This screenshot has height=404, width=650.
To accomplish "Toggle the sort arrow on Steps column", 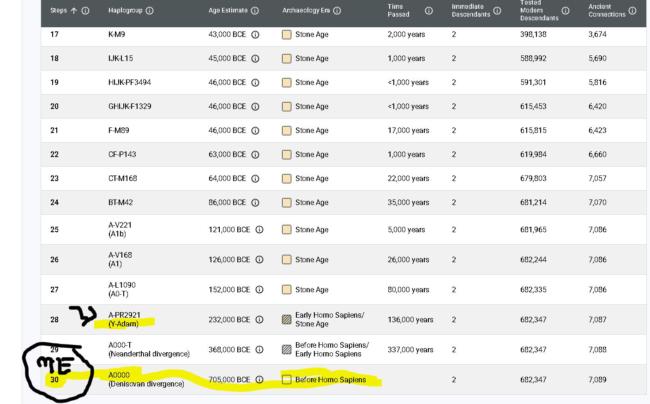I will tap(73, 11).
